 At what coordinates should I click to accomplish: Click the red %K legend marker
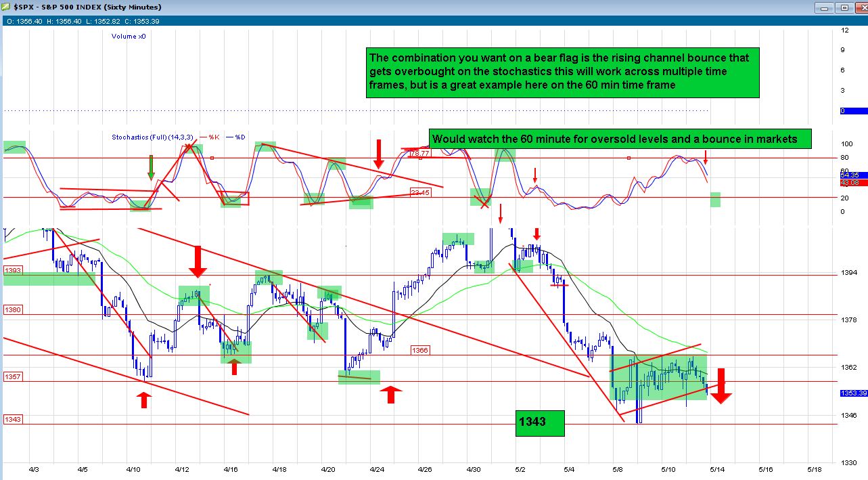[201, 137]
